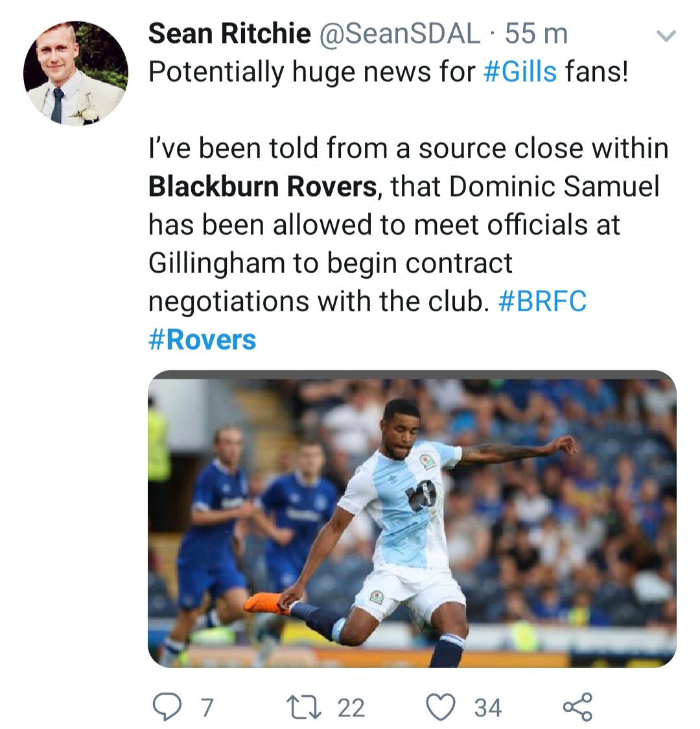The image size is (700, 729).
Task: View the attached footballer photo
Action: [x=412, y=519]
